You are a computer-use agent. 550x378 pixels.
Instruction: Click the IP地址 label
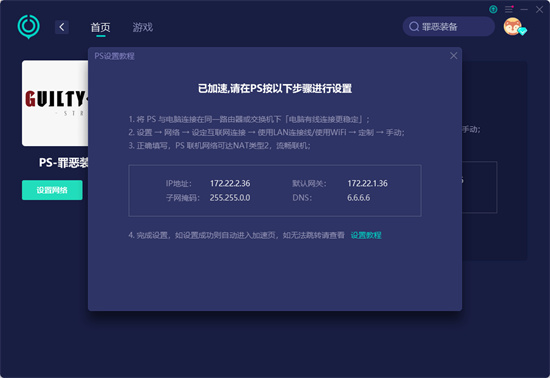[179, 183]
